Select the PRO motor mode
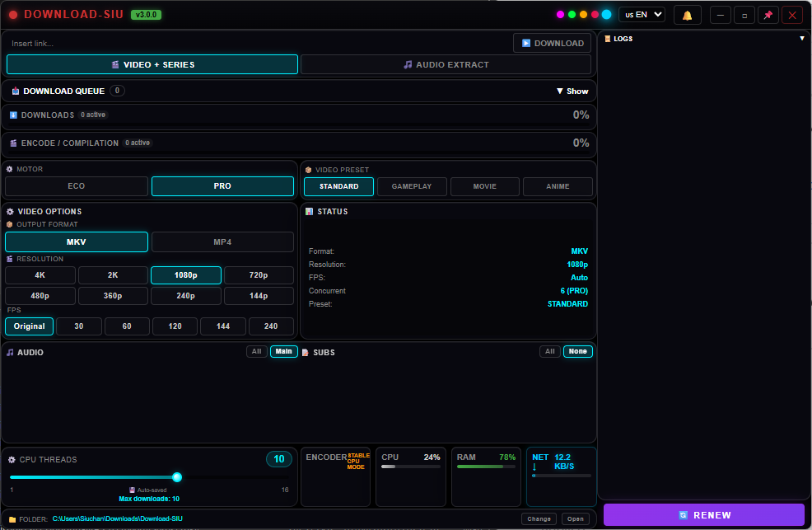Screen dimensions: 812x530 222,186
